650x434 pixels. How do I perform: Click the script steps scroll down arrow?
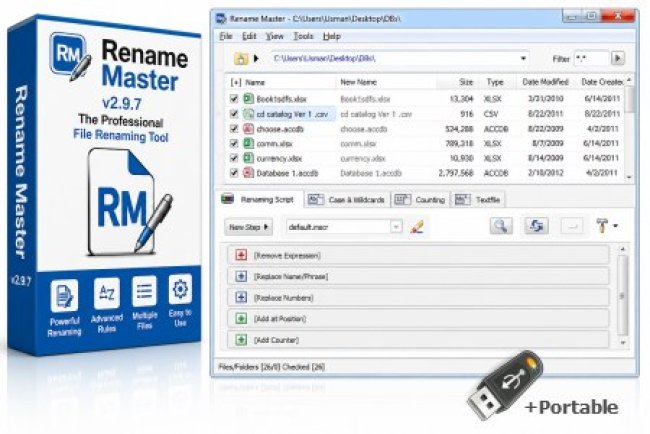pos(622,343)
